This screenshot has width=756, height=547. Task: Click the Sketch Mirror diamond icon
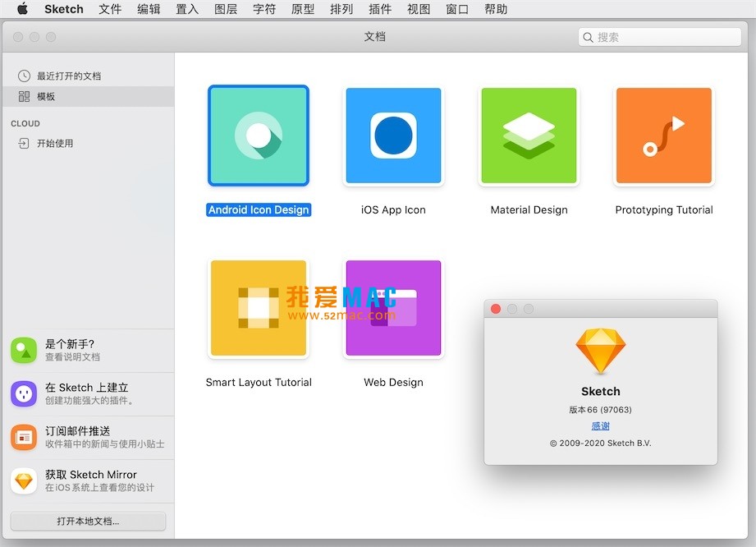coord(25,480)
